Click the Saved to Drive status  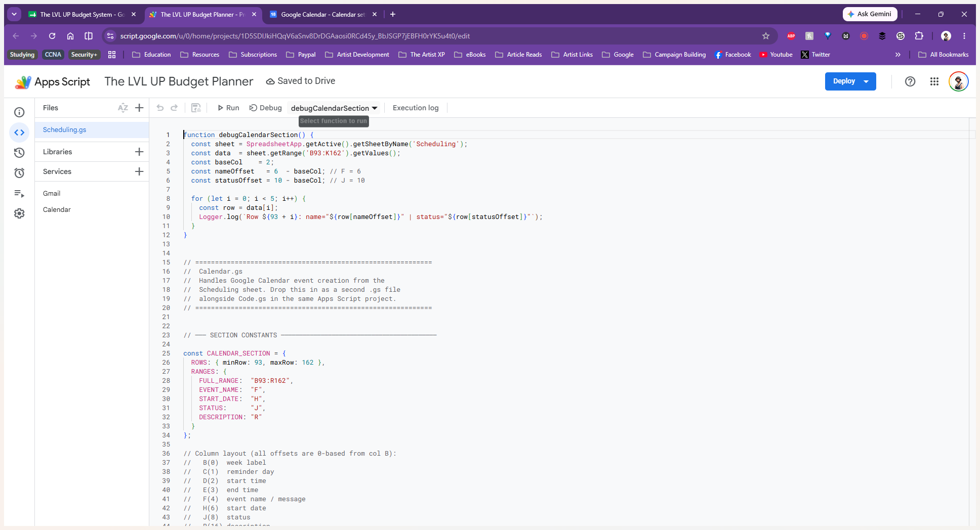click(301, 81)
